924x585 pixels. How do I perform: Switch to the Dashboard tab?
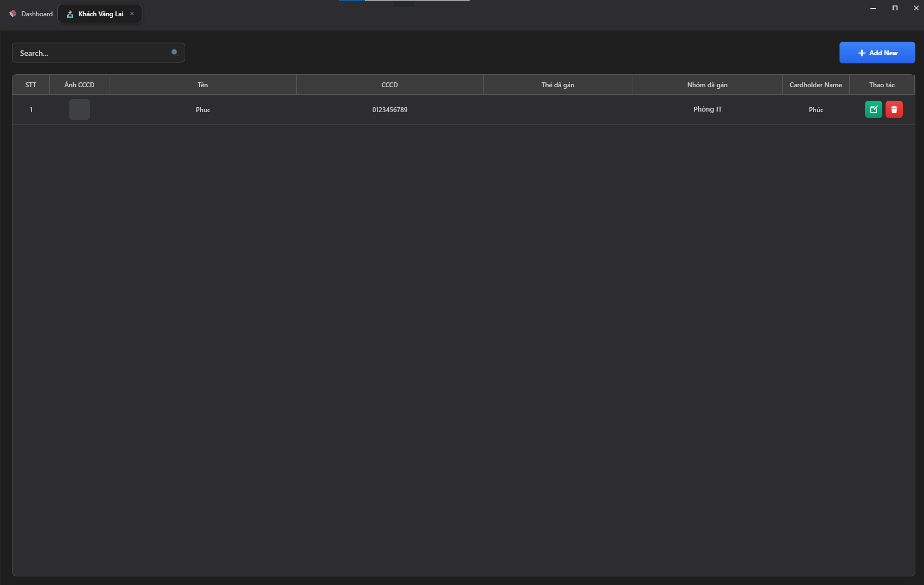[x=31, y=14]
